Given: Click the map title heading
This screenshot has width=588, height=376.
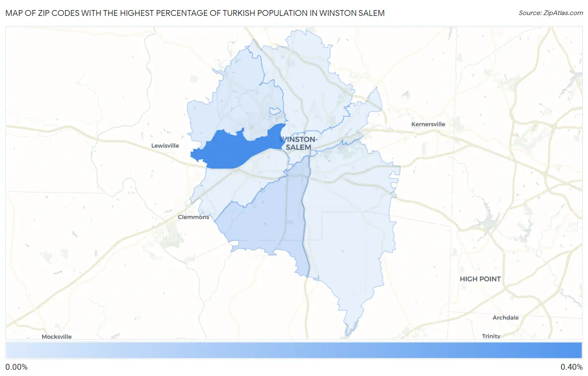Looking at the screenshot, I should pos(195,13).
